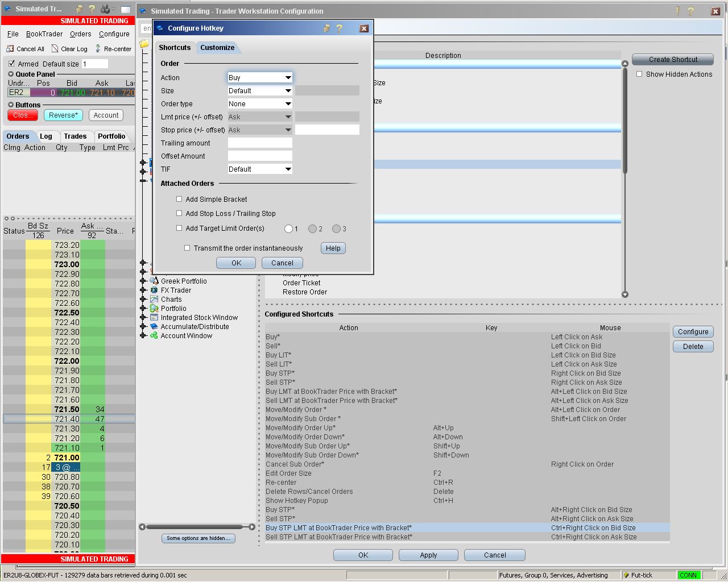
Task: Expand the Greek Portfolio tree node
Action: coord(143,281)
